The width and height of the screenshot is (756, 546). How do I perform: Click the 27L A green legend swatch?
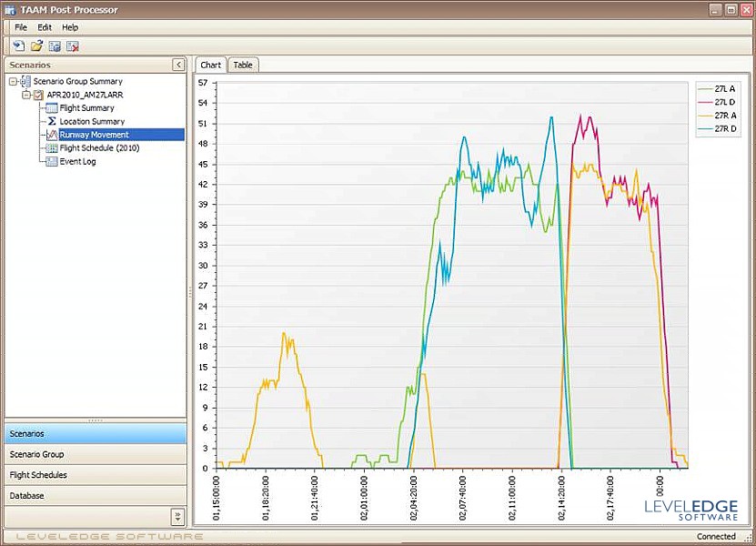pos(704,87)
